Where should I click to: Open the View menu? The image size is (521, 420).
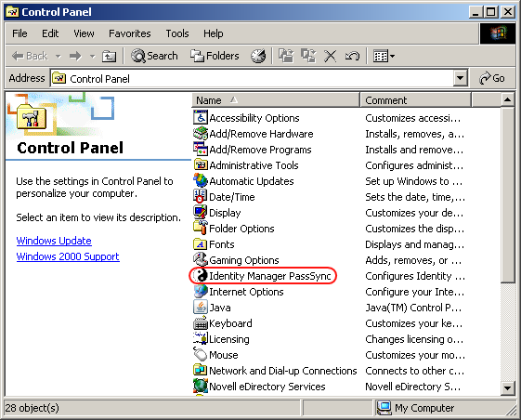coord(84,33)
